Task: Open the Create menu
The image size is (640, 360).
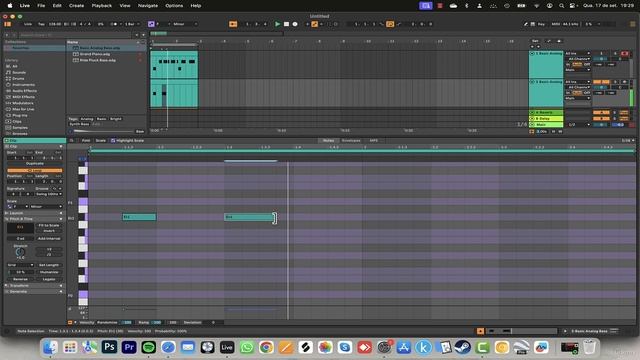Action: (x=76, y=6)
